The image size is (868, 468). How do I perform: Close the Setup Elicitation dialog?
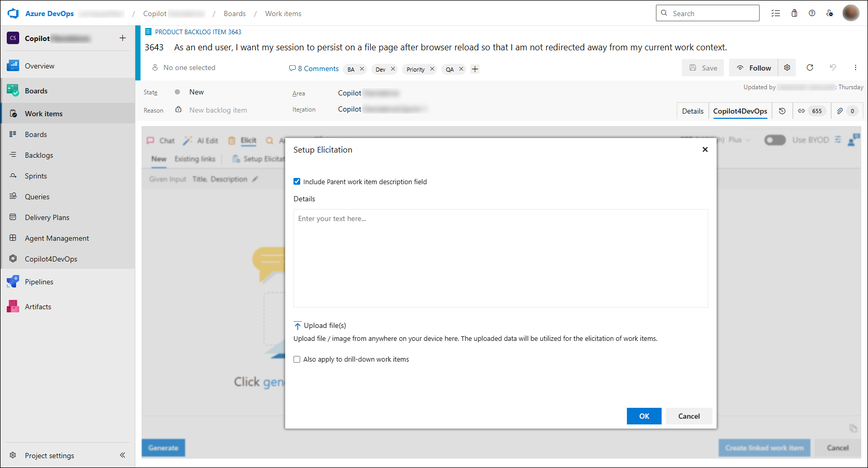[705, 149]
